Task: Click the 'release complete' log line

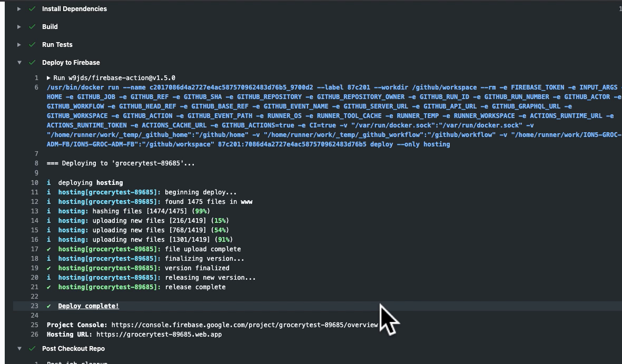Action: tap(195, 287)
